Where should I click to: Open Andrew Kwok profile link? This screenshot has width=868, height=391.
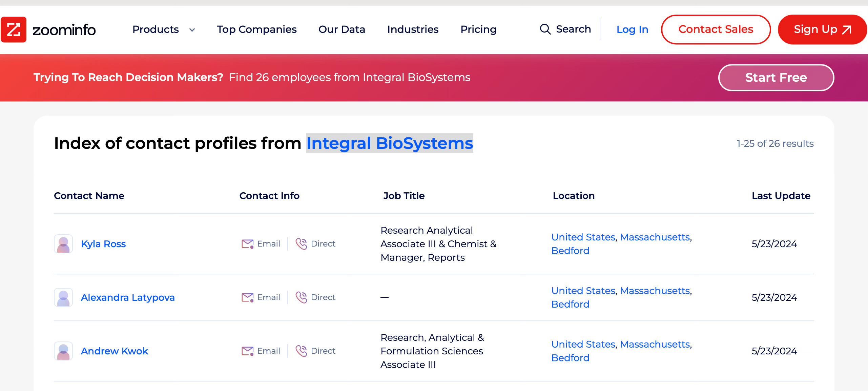[x=115, y=351]
